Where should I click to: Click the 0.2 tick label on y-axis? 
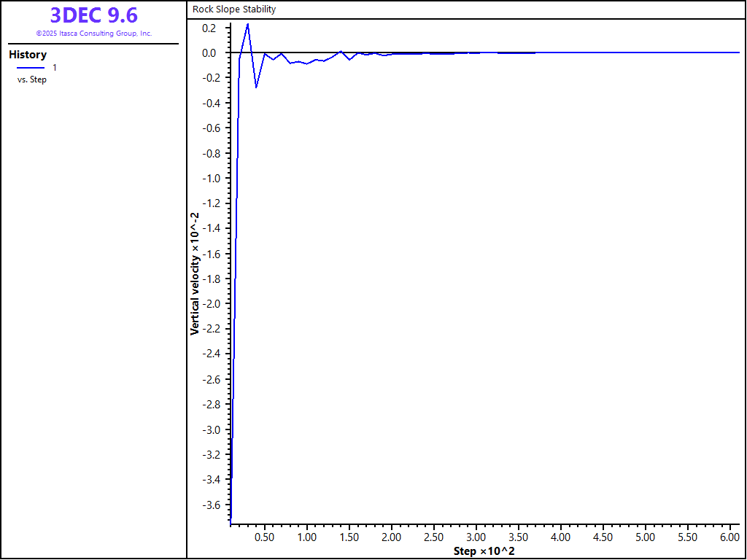coord(209,28)
